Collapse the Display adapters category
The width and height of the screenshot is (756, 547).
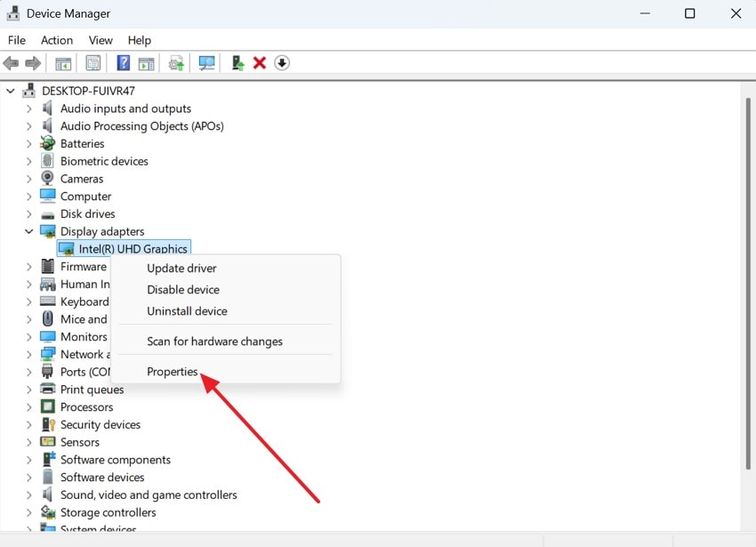28,230
